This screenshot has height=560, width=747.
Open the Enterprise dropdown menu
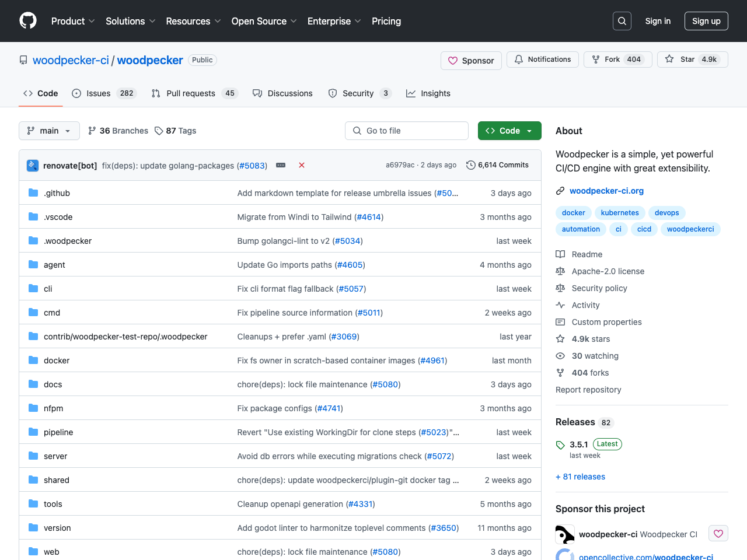pos(334,21)
